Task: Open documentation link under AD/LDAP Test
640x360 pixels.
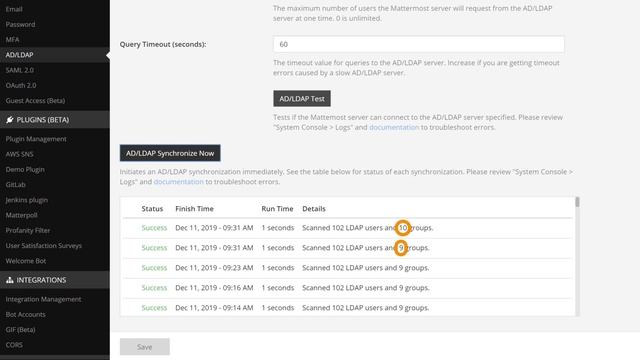Action: point(394,127)
